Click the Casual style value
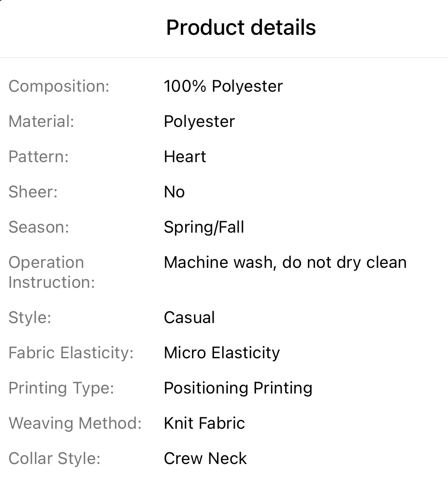 click(189, 318)
